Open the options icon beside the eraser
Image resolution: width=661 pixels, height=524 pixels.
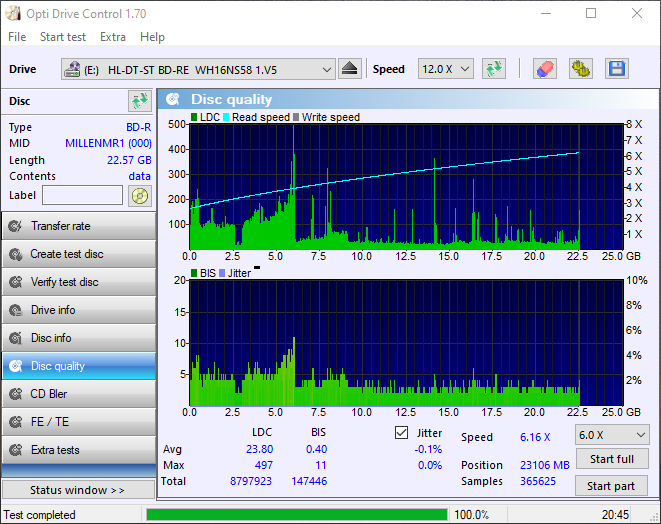(x=580, y=69)
